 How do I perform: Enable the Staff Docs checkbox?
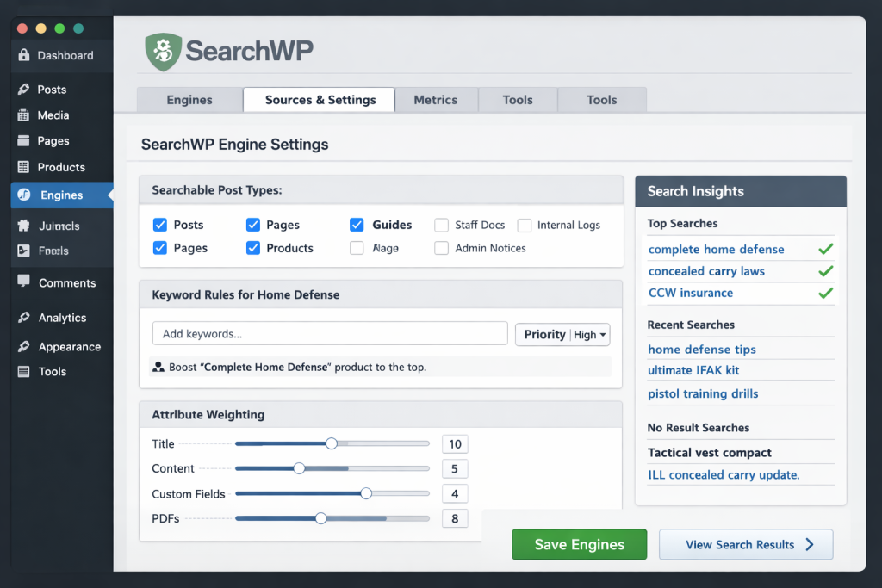pos(442,225)
